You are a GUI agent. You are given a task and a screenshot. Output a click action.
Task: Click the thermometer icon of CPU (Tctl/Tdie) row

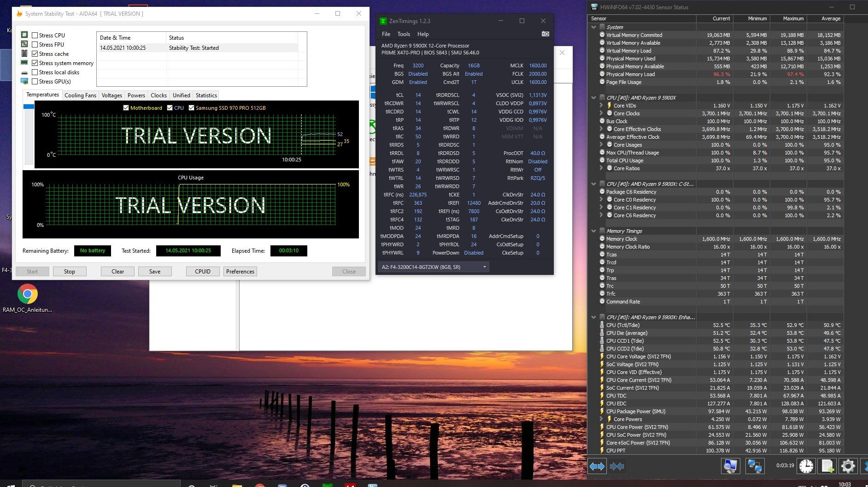[x=602, y=325]
